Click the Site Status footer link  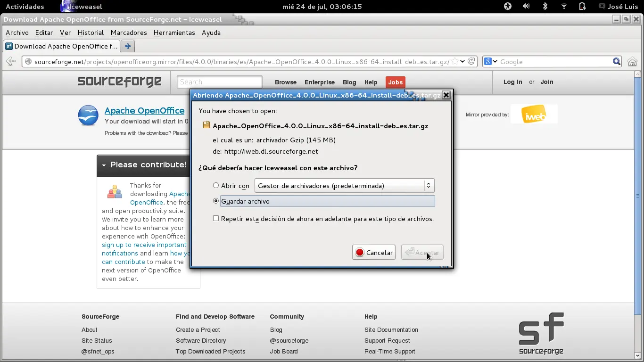pos(97,340)
